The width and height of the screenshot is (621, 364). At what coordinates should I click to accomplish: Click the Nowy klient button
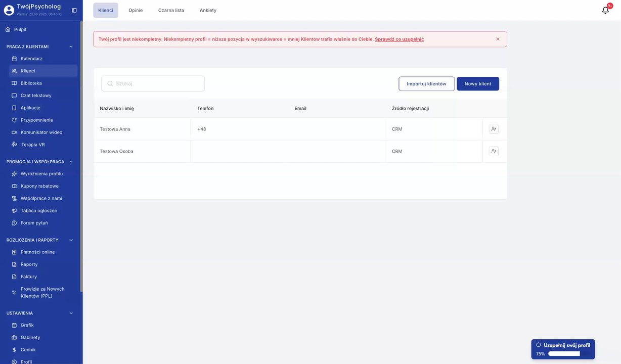coord(478,84)
